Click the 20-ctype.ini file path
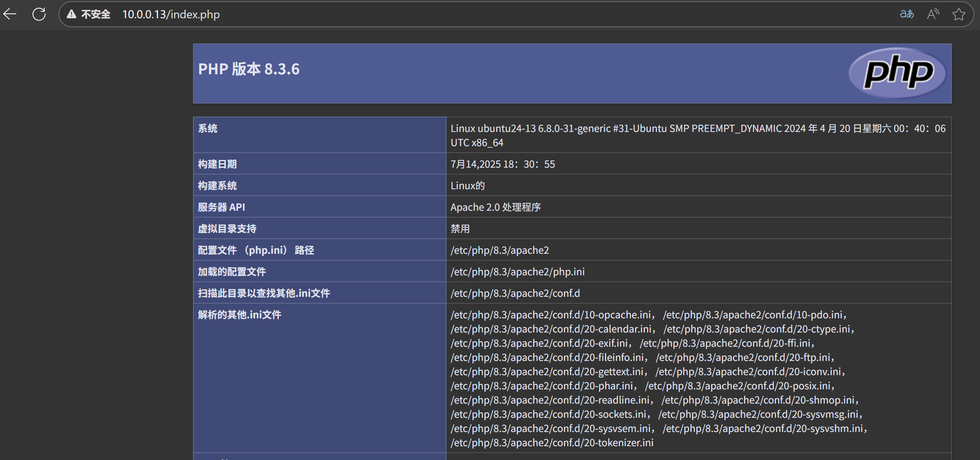Screen dimensions: 980x460 757,329
